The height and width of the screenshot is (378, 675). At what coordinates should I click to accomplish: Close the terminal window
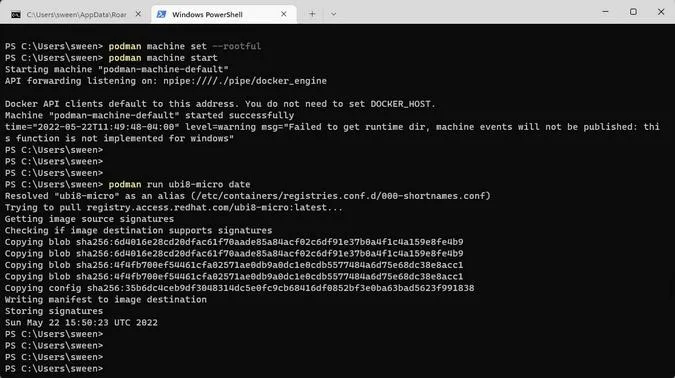pyautogui.click(x=661, y=12)
